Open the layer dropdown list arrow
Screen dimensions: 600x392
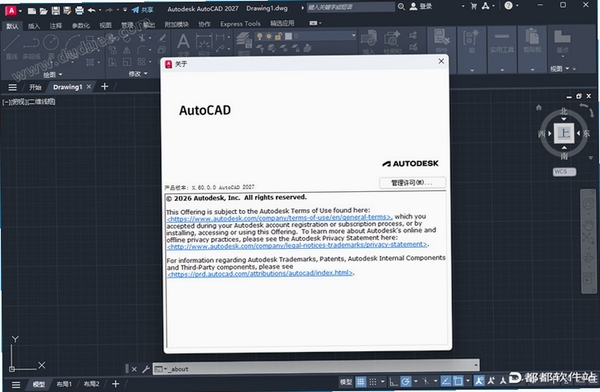pos(354,35)
